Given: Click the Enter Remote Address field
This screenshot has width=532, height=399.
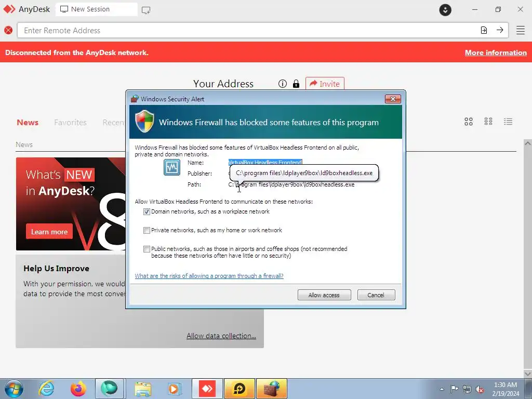Looking at the screenshot, I should coord(248,30).
